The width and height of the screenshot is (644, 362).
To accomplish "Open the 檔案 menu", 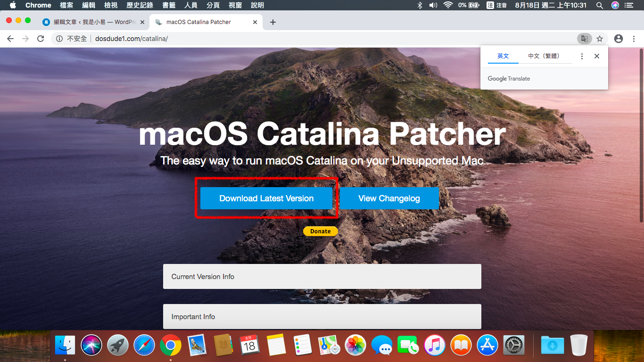I will tap(66, 5).
